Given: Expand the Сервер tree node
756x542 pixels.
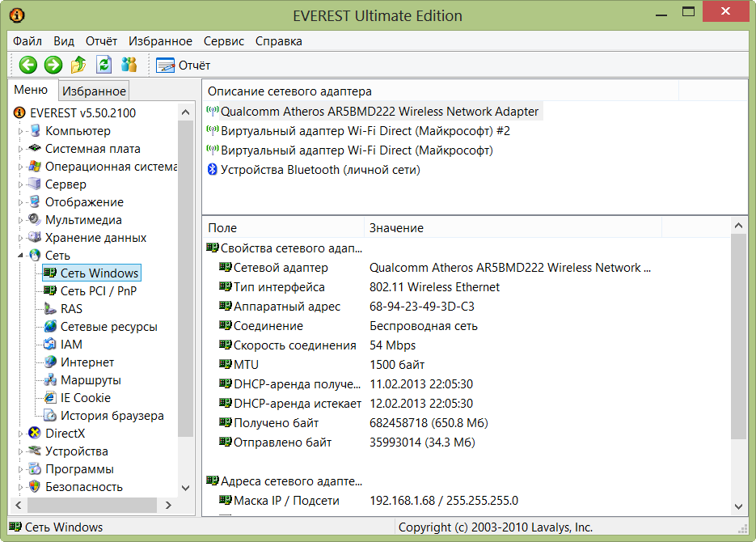Looking at the screenshot, I should coord(21,184).
